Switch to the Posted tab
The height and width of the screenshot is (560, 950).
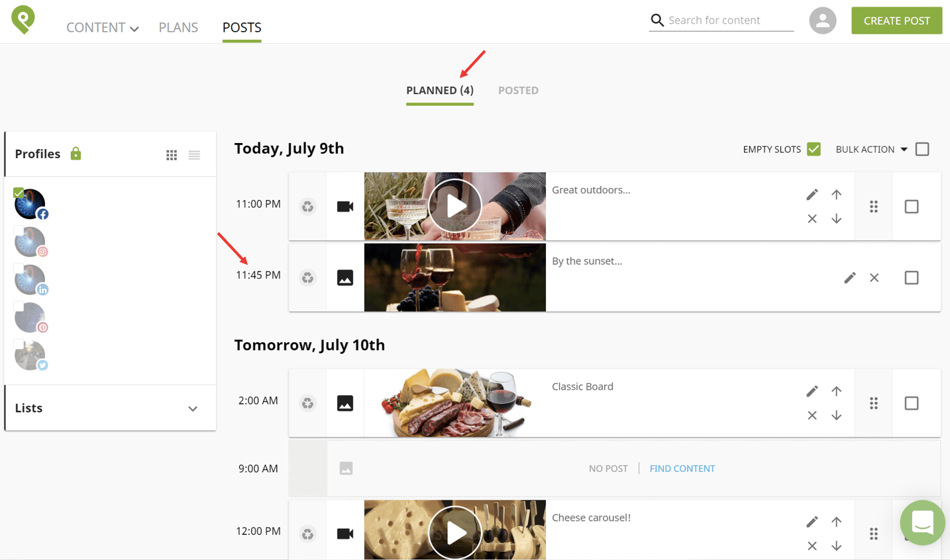(x=518, y=91)
